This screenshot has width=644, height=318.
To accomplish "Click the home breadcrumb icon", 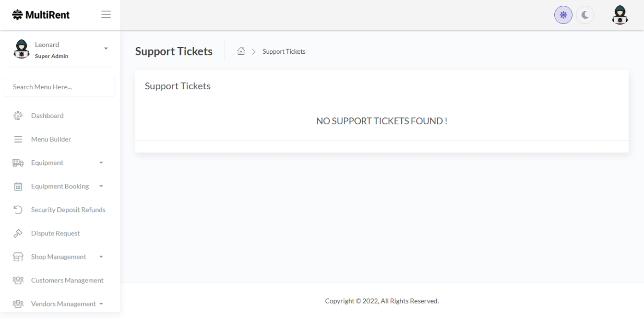I will [x=241, y=51].
